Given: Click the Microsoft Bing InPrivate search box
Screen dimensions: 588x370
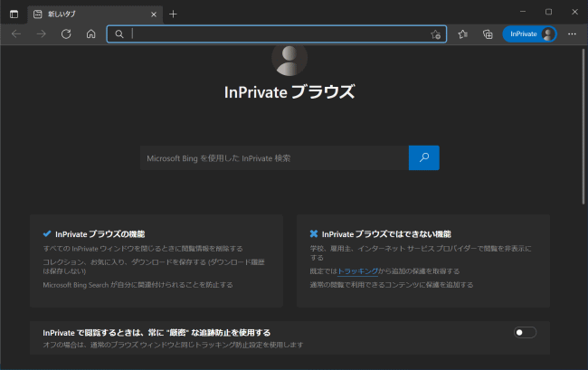Looking at the screenshot, I should (x=274, y=157).
